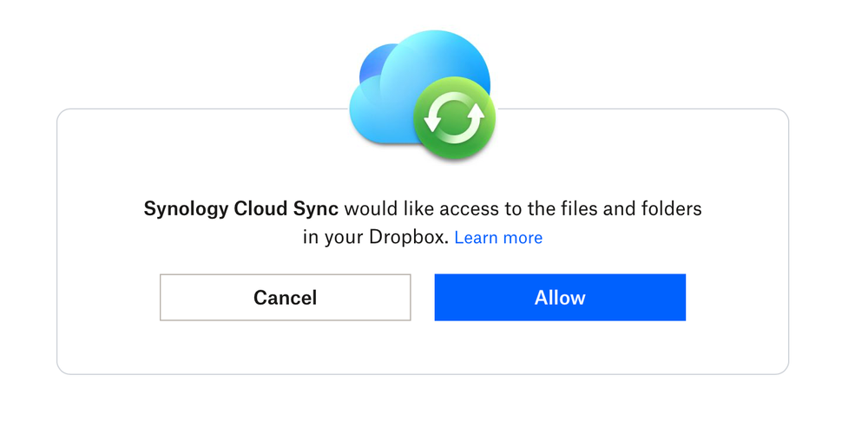Open the Learn more link
Screen dimensions: 868x428
[498, 238]
